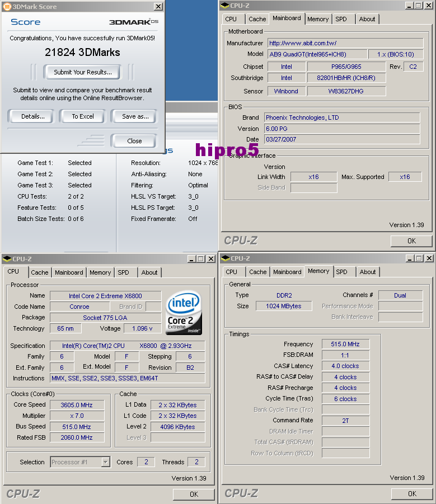Image resolution: width=436 pixels, height=504 pixels.
Task: Click the CAS# Latency 4.0 clocks field
Action: 345,366
